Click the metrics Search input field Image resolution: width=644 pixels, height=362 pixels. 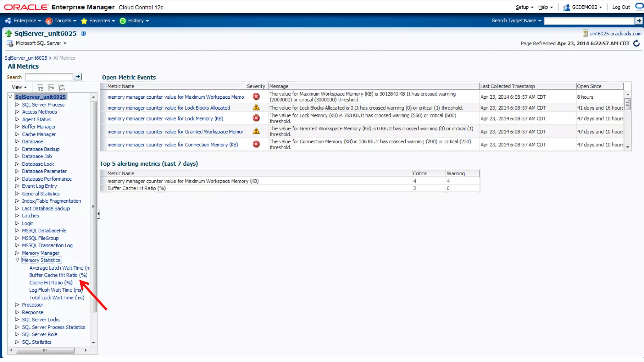49,77
